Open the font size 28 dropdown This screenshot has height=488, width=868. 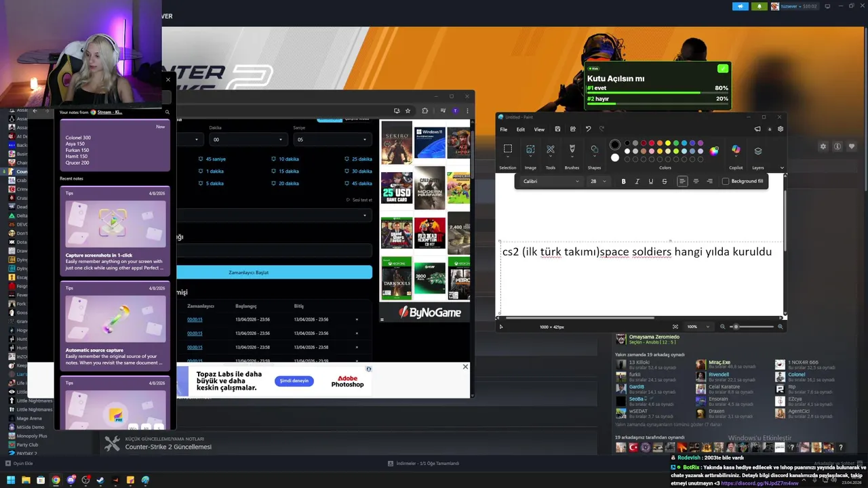pos(598,181)
